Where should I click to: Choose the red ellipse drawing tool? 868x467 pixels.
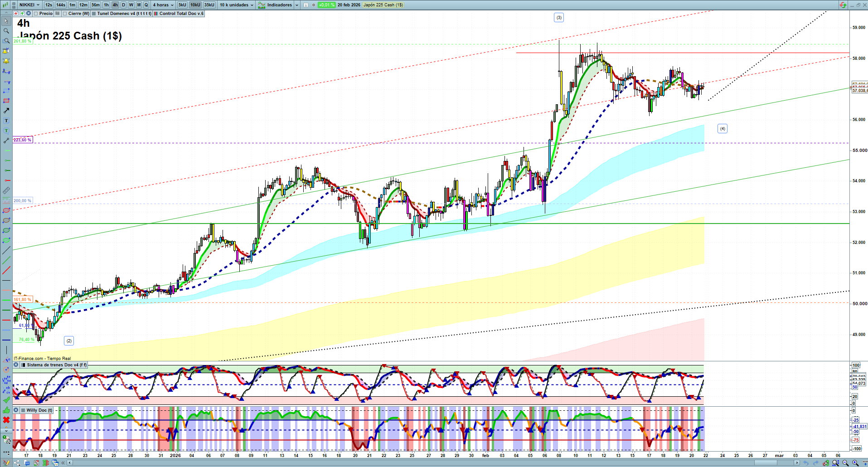[6, 210]
